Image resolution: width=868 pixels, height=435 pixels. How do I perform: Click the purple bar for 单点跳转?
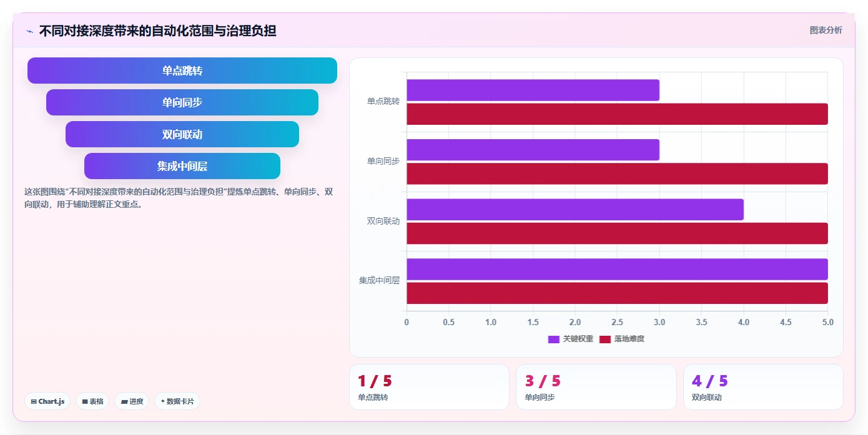(533, 90)
